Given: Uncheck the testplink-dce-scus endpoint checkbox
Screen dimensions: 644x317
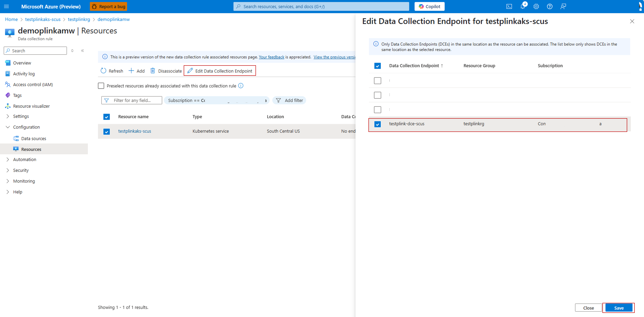Looking at the screenshot, I should coord(377,124).
